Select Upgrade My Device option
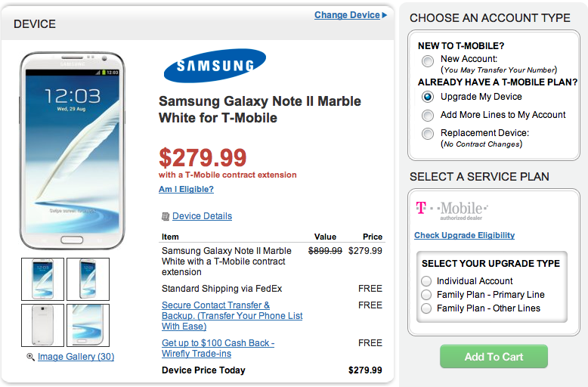588x387 pixels. pos(429,97)
